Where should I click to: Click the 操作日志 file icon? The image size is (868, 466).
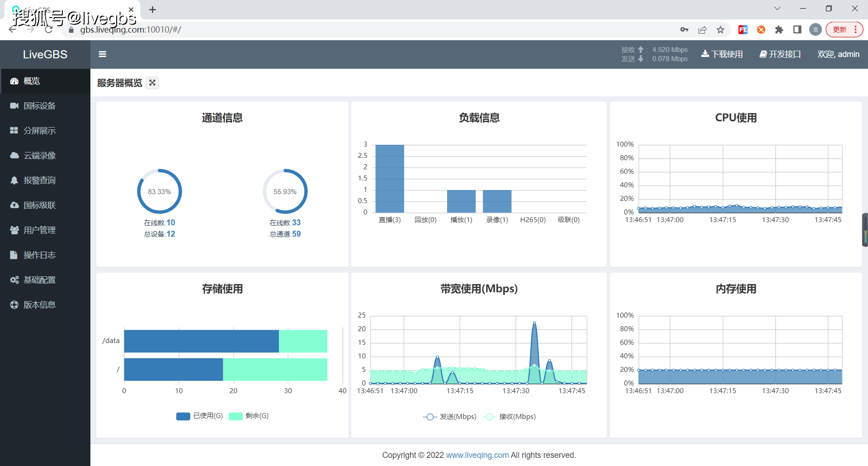14,255
